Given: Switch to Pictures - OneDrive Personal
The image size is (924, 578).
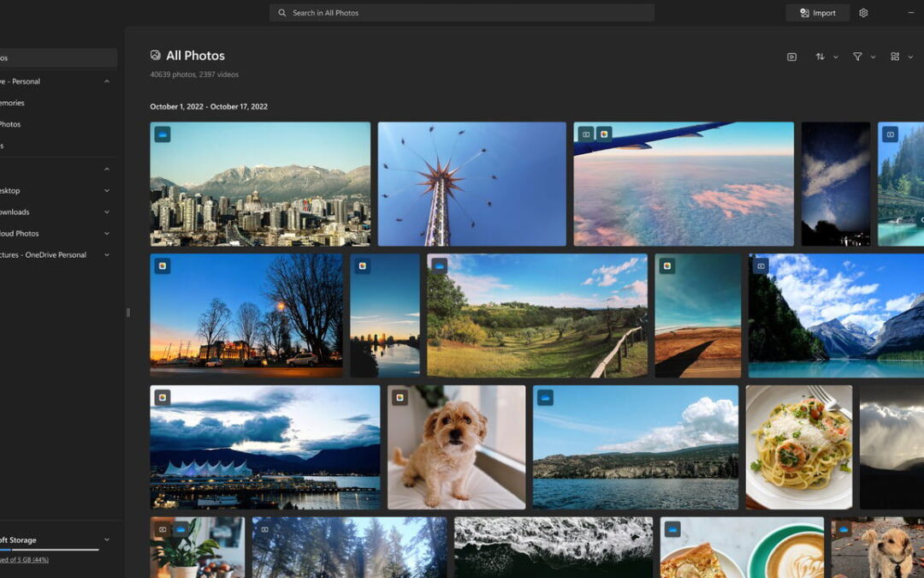Looking at the screenshot, I should (x=44, y=254).
